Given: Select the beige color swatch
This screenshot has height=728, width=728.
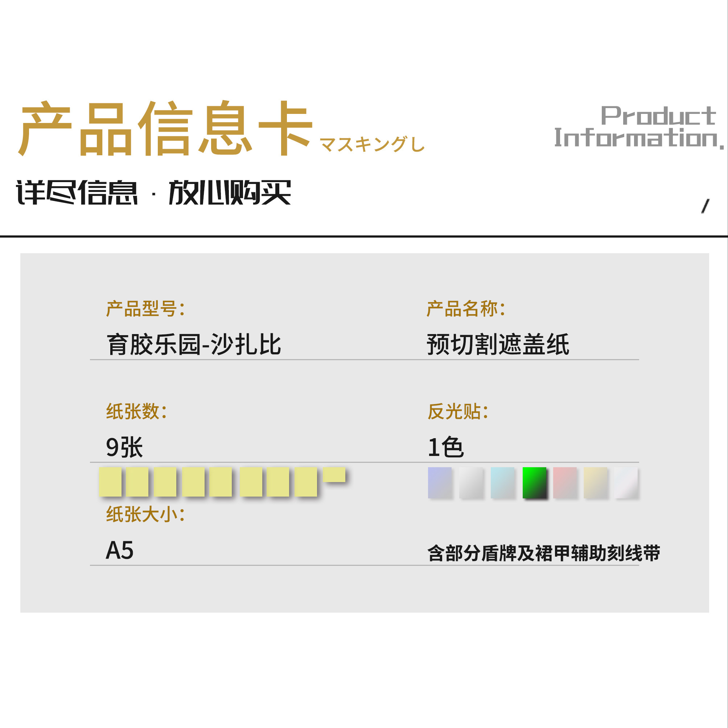Looking at the screenshot, I should point(595,482).
